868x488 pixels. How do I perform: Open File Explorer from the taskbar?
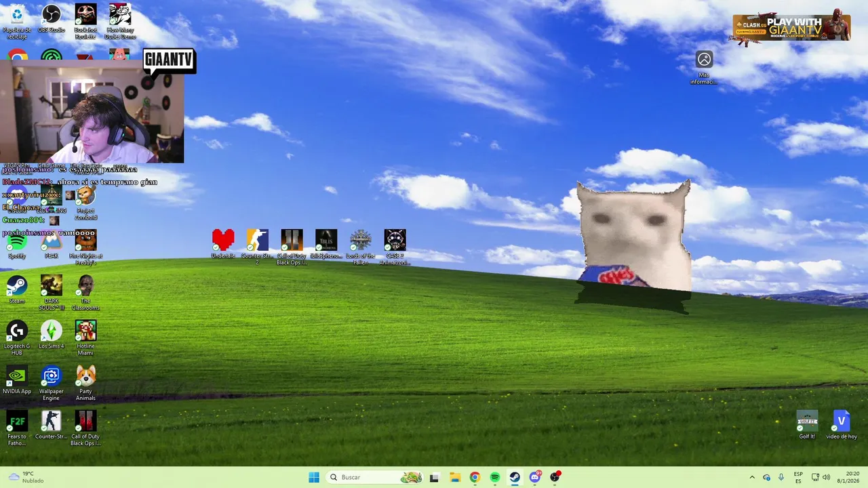[x=455, y=477]
